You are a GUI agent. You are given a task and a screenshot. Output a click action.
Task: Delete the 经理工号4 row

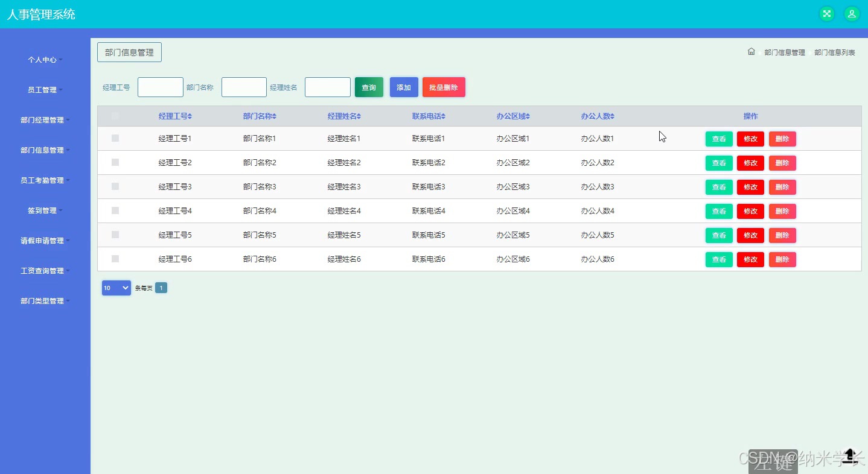[782, 211]
